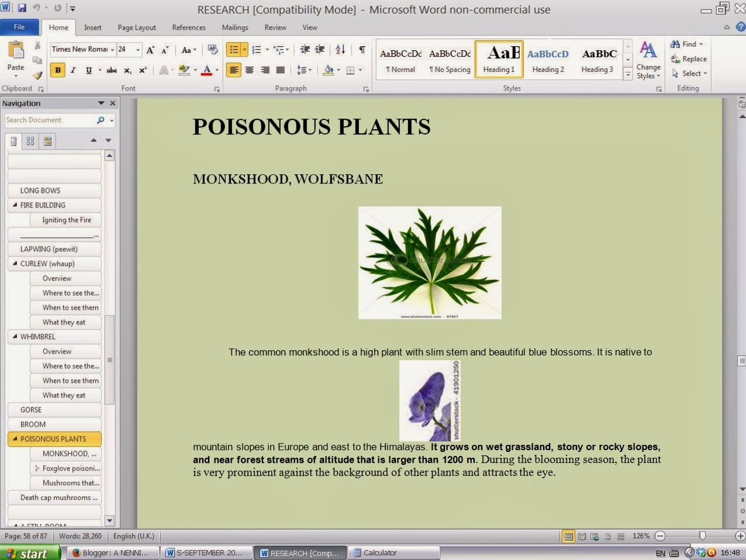Apply the Heading 3 style
746x560 pixels.
(597, 60)
